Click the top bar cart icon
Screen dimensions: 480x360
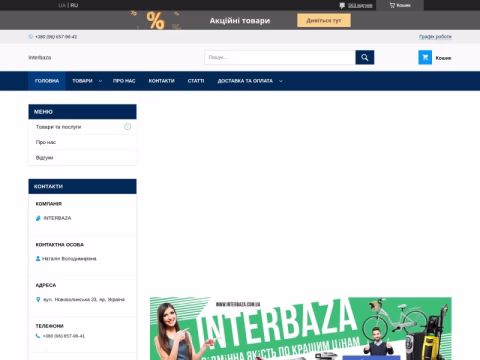pyautogui.click(x=392, y=5)
